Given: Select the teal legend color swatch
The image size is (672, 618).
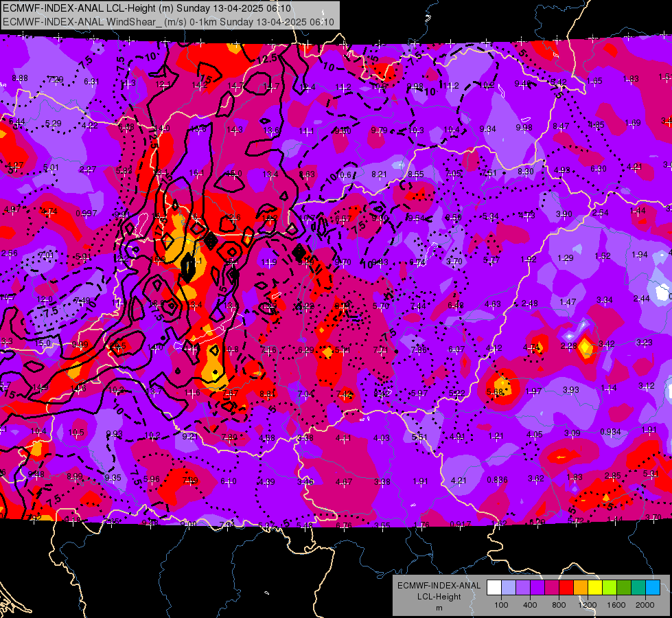Looking at the screenshot, I should click(638, 587).
